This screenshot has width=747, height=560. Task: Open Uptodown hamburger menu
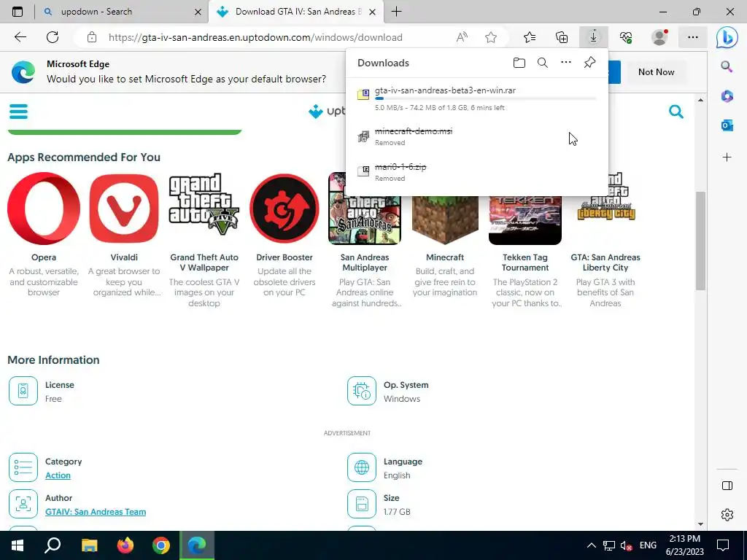tap(18, 112)
